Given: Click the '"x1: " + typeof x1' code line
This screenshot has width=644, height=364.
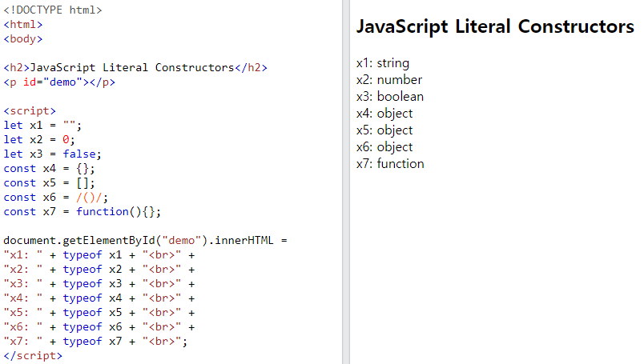Looking at the screenshot, I should pos(99,255).
